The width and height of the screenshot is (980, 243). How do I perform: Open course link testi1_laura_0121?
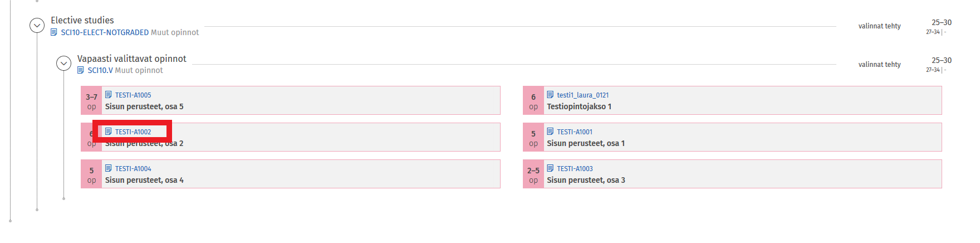click(582, 95)
